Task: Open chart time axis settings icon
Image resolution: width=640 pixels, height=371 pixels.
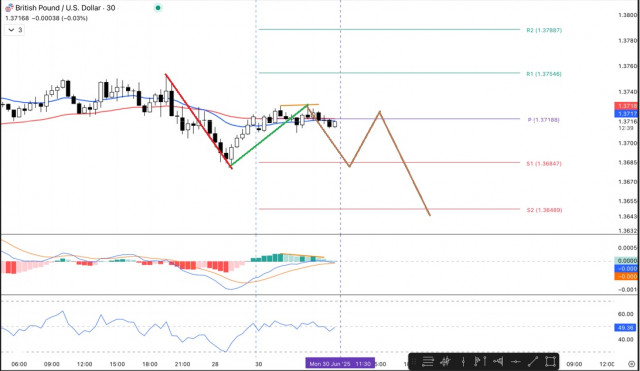Action: click(x=631, y=364)
